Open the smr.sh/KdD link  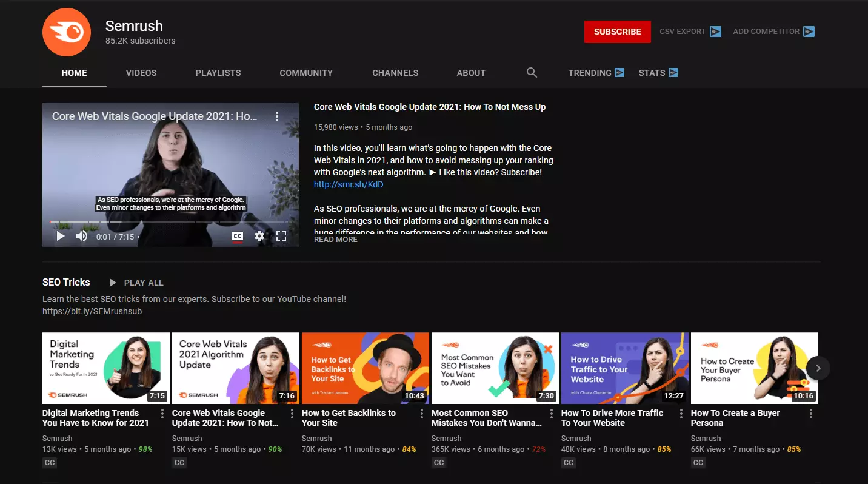tap(349, 184)
